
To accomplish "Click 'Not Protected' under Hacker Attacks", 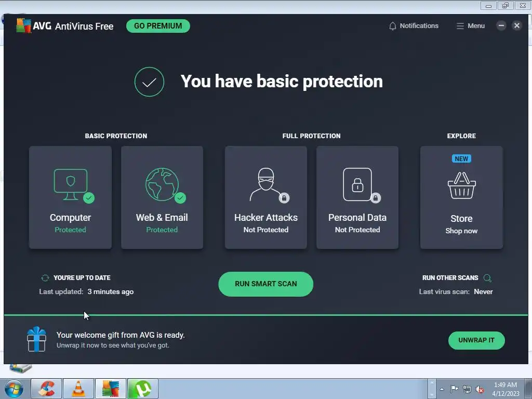I will click(x=266, y=230).
